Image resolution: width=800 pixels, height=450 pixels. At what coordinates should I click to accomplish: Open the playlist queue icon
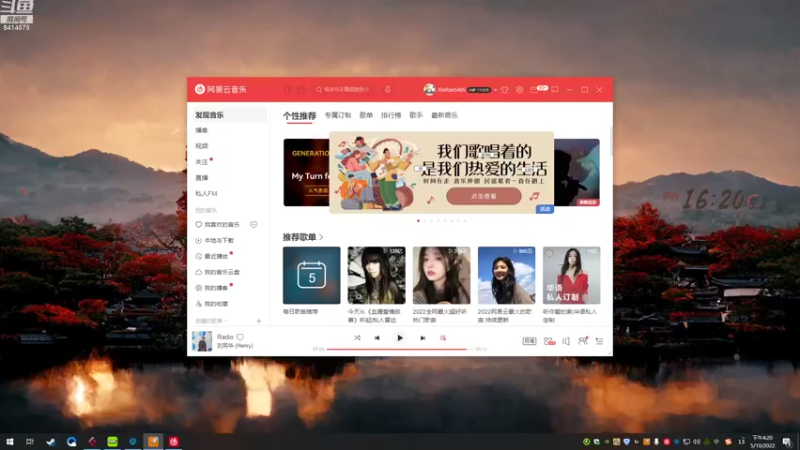(599, 341)
